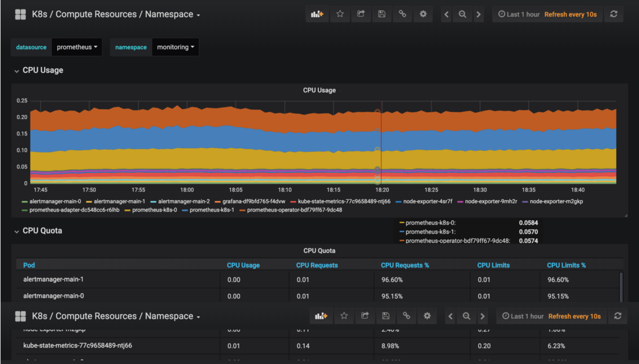Shift time range back in upper toolbar
The height and width of the screenshot is (364, 639).
pos(447,14)
